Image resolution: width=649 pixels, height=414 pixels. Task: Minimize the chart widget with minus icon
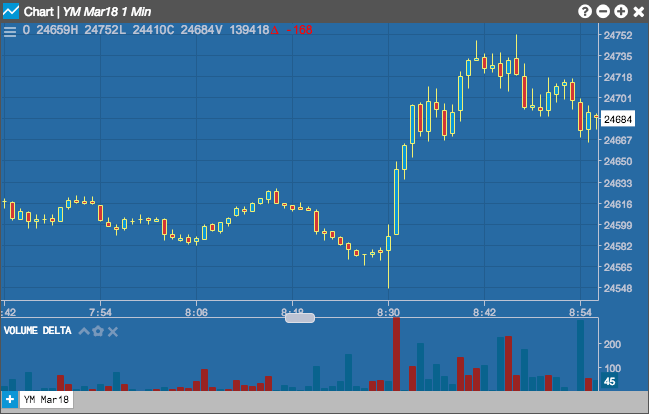(x=603, y=11)
